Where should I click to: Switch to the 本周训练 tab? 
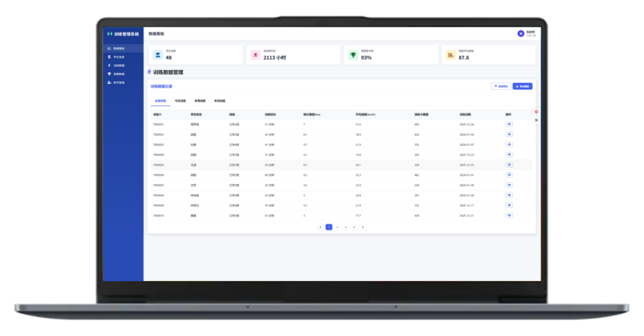tap(200, 101)
